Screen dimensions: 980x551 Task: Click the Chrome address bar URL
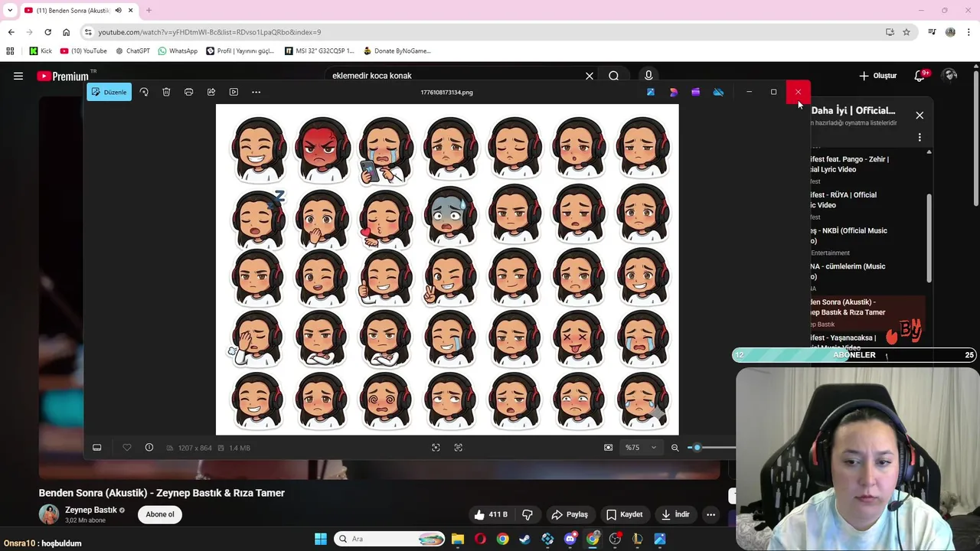210,32
